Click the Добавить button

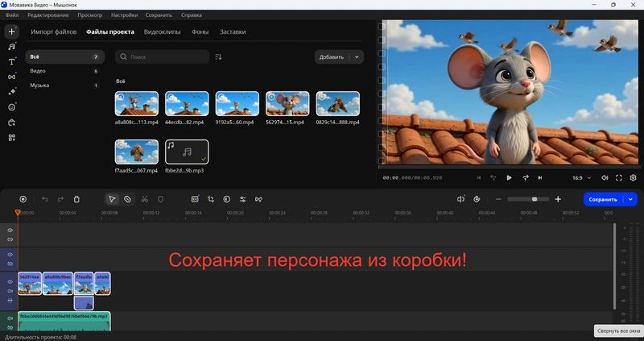click(332, 56)
